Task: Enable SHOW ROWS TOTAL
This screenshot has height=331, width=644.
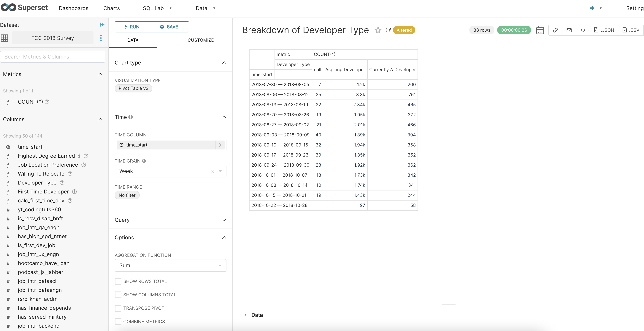Action: [x=118, y=281]
